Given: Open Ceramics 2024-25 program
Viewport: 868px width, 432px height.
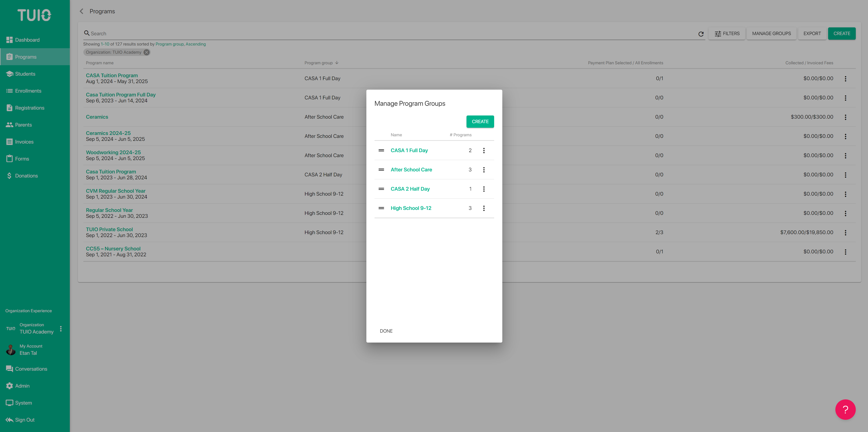Looking at the screenshot, I should [108, 133].
